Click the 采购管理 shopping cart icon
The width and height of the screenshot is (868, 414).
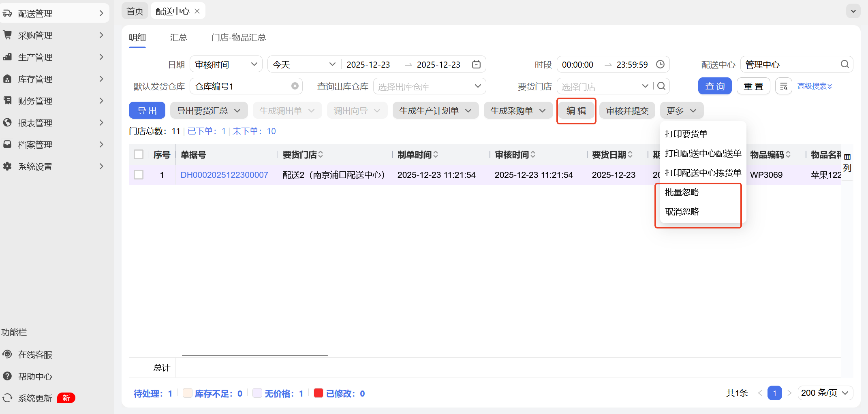(7, 35)
